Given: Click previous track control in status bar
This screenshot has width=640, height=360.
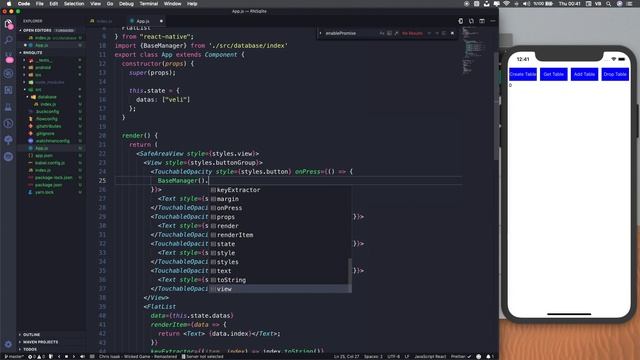Looking at the screenshot, I should pyautogui.click(x=59, y=357).
